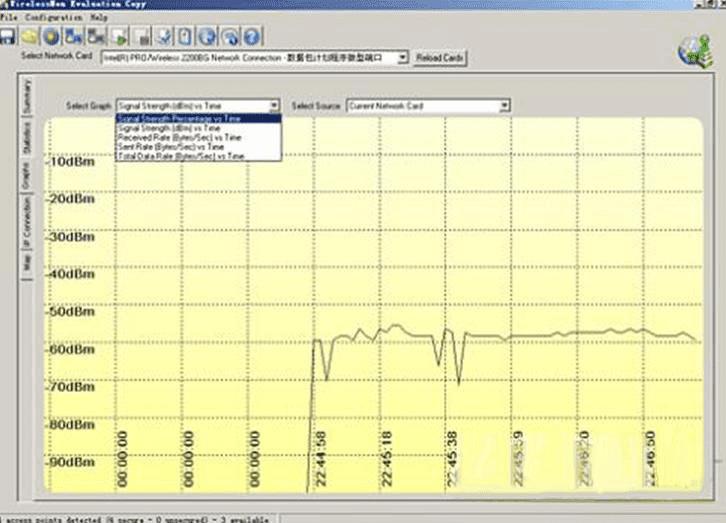This screenshot has width=726, height=523.
Task: Click the floppy disk Save icon
Action: point(7,36)
